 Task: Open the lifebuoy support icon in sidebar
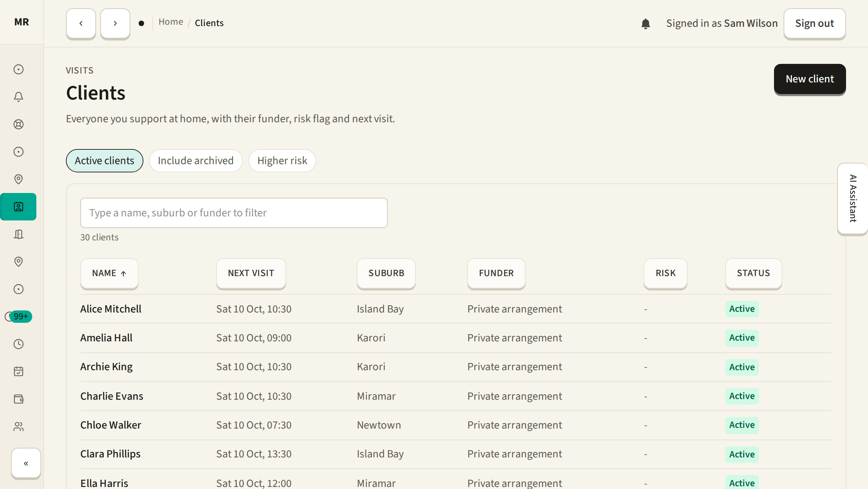[19, 124]
